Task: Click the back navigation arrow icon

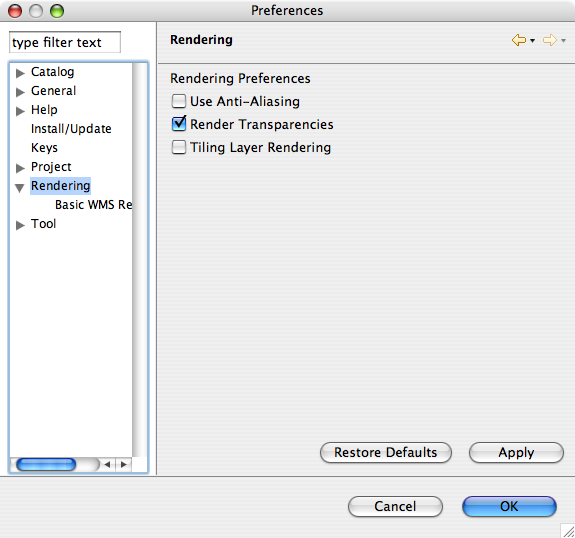Action: (519, 40)
